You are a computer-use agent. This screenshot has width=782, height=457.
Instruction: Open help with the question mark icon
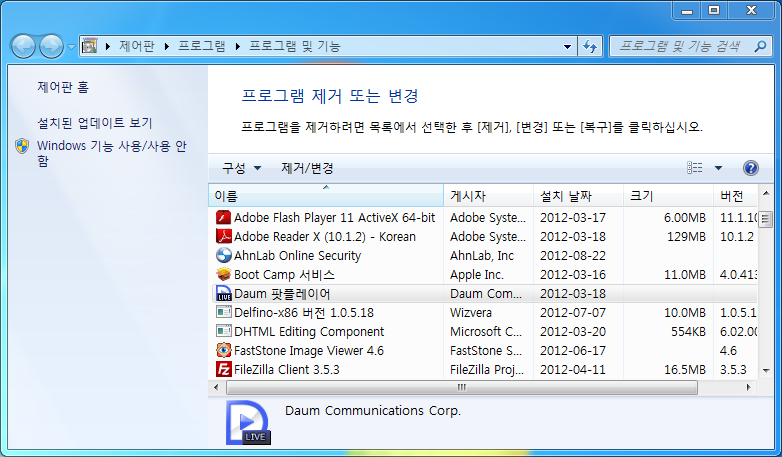751,168
